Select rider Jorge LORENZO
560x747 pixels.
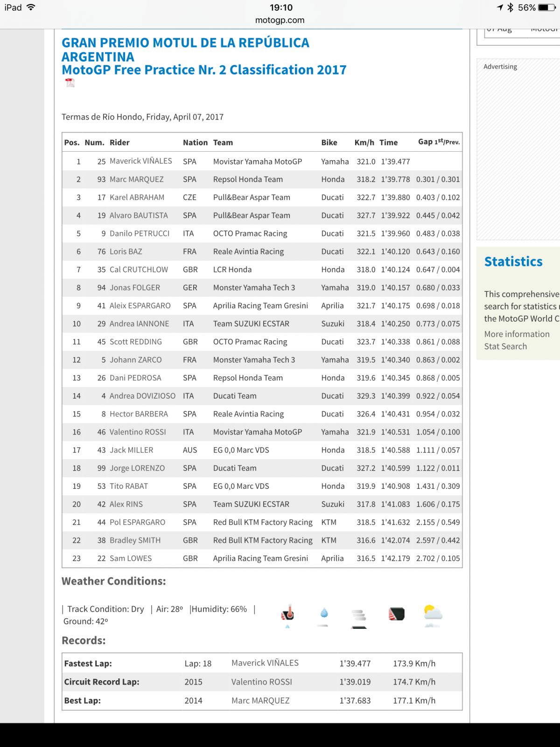137,468
